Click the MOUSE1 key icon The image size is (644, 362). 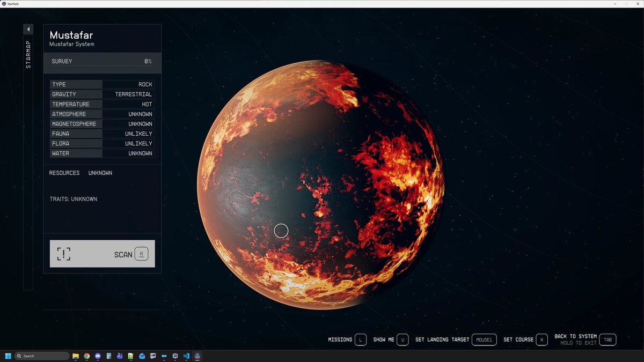[x=484, y=340]
